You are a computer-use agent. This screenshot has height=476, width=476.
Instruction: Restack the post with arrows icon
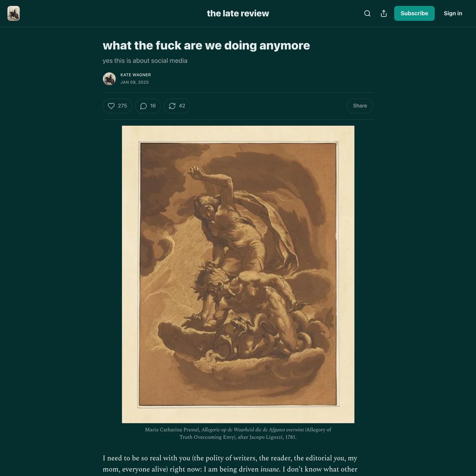[x=172, y=106]
